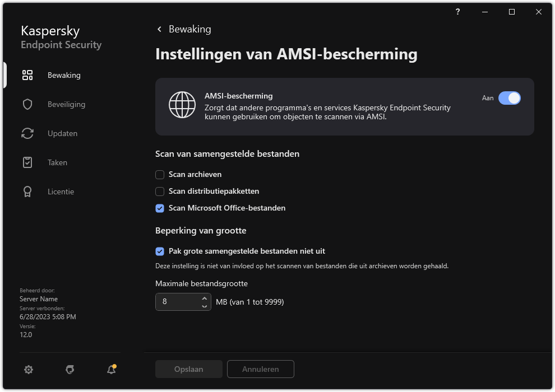
Task: Select the Updaten refresh icon
Action: (27, 133)
